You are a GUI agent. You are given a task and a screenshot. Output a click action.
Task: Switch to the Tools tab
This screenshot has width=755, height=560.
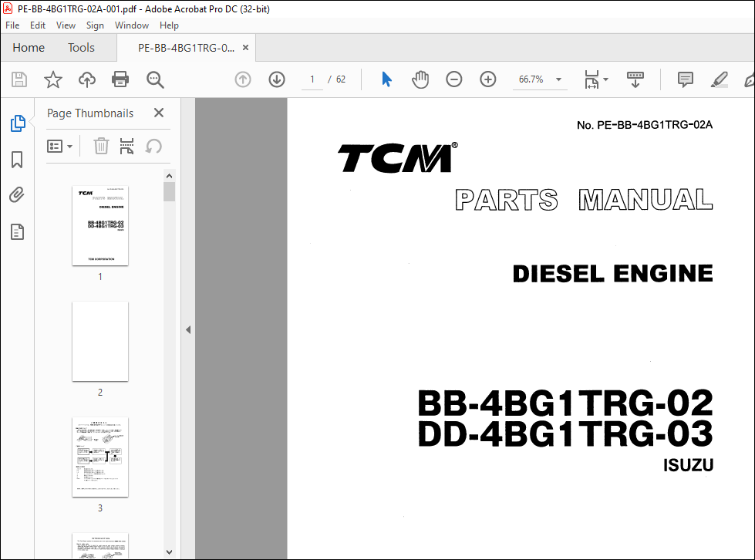(81, 48)
